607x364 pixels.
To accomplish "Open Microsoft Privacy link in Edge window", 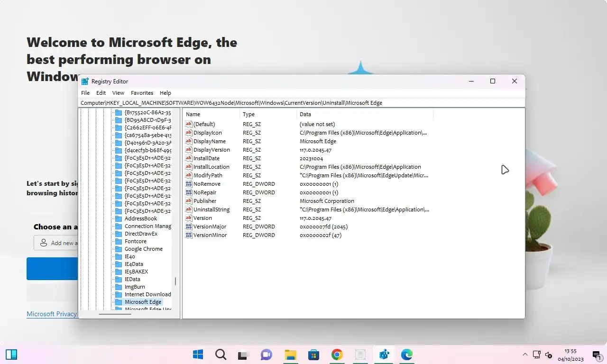I will coord(52,314).
